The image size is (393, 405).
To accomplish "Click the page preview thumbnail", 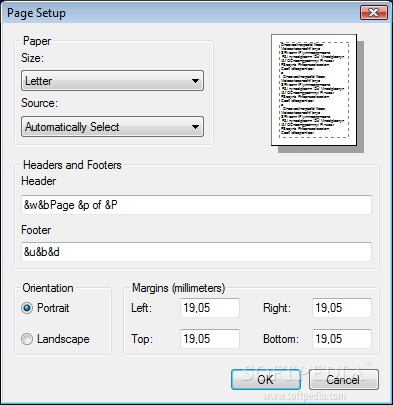I will tap(314, 90).
